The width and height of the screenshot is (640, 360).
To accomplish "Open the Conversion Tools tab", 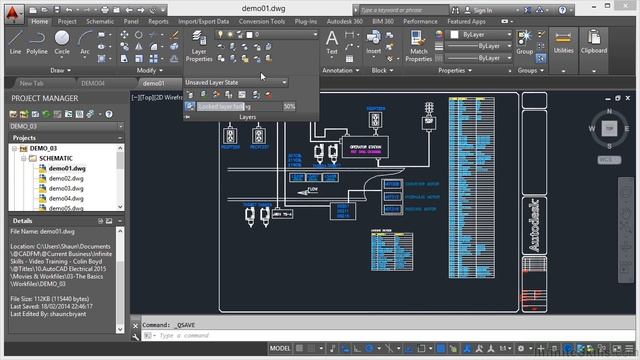I will [x=262, y=22].
